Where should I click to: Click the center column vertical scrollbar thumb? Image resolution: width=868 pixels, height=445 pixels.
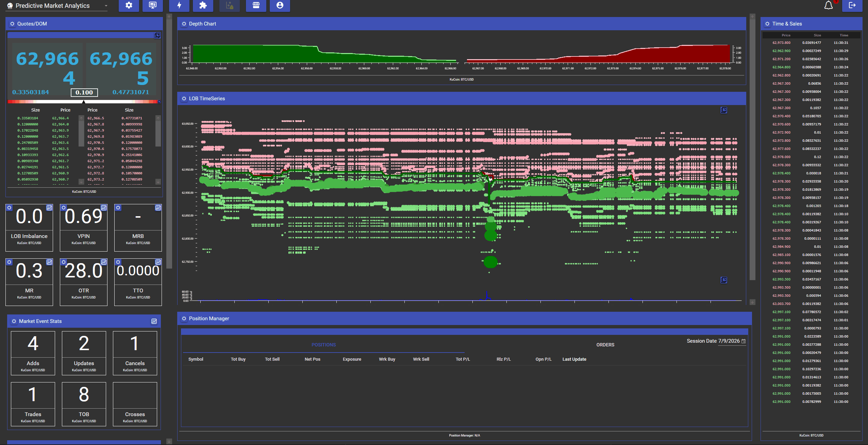coord(752,150)
